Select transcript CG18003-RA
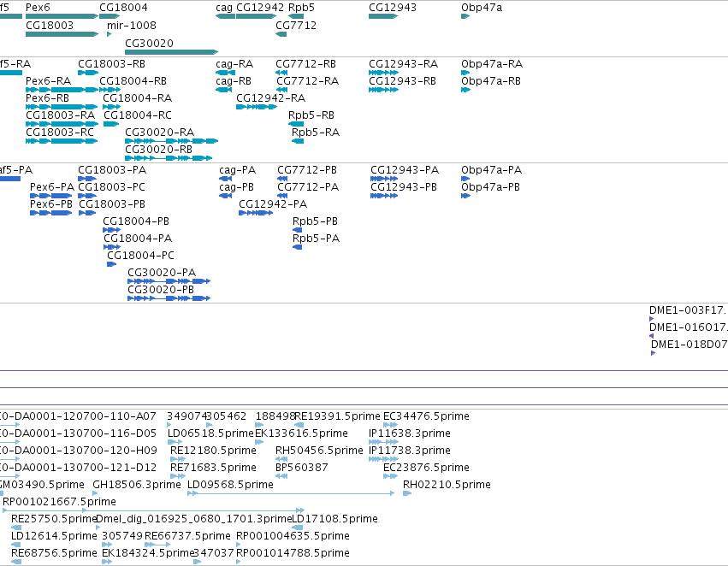The width and height of the screenshot is (728, 566). coord(61,115)
